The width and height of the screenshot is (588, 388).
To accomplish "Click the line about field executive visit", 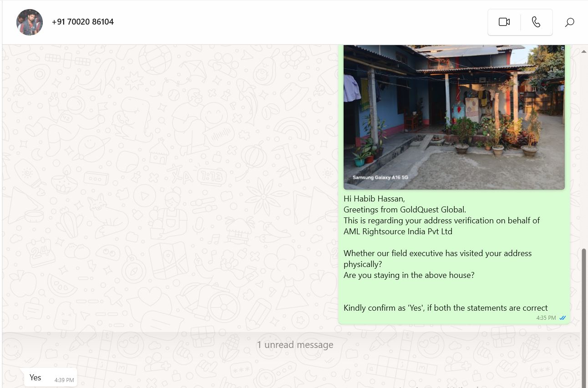I will pyautogui.click(x=437, y=253).
